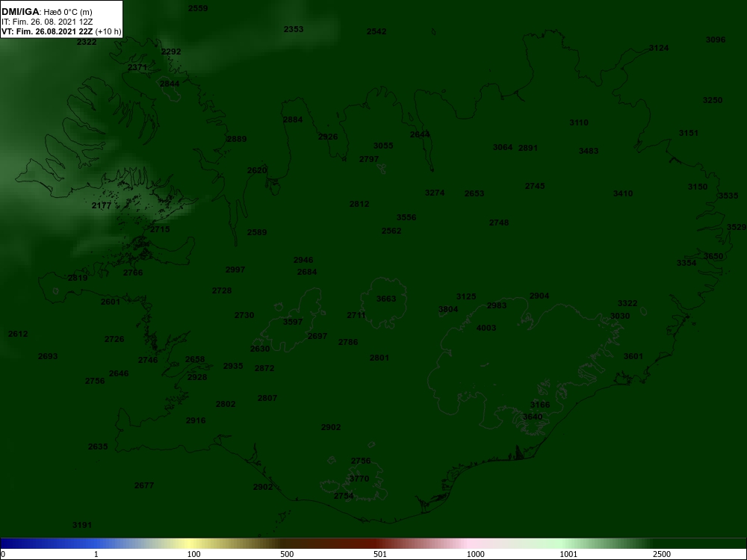Click the 500 label on the color scale
The width and height of the screenshot is (747, 560).
287,554
